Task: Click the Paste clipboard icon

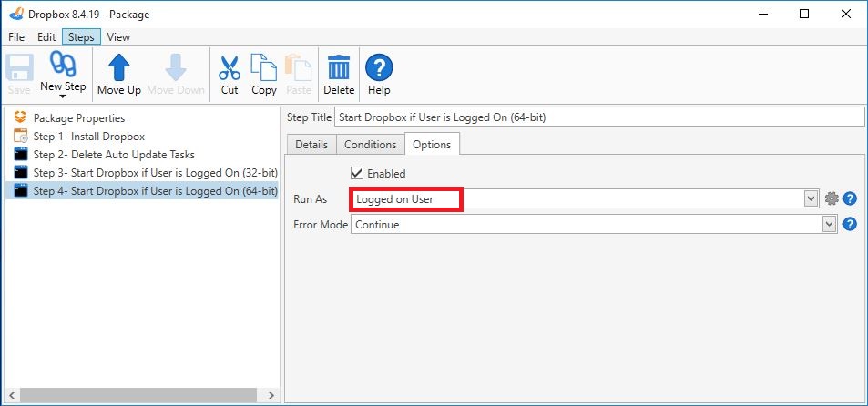Action: point(299,67)
